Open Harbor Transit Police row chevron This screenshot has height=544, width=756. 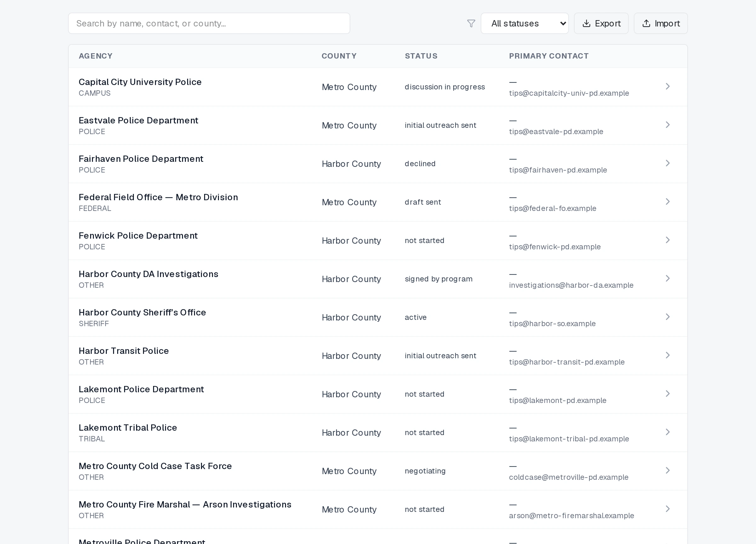[x=668, y=355]
